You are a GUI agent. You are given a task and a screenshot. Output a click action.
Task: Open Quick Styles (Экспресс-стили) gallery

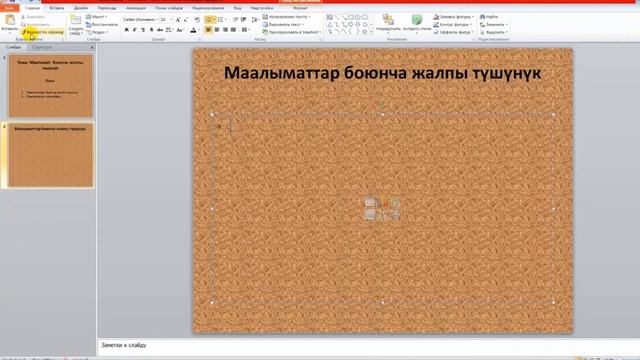[417, 23]
